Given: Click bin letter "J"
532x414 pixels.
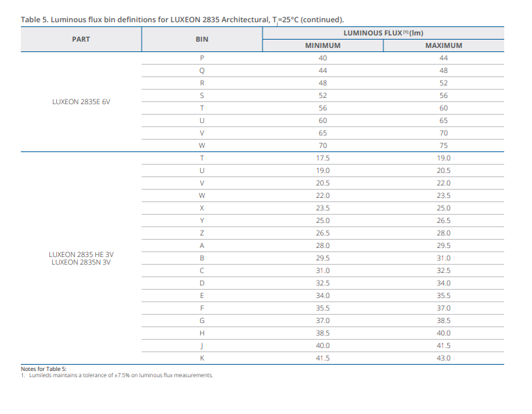Looking at the screenshot, I should [x=202, y=346].
